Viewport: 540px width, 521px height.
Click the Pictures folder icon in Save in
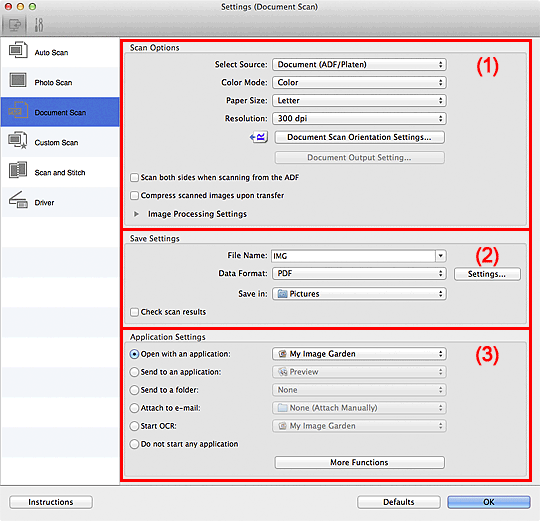282,294
